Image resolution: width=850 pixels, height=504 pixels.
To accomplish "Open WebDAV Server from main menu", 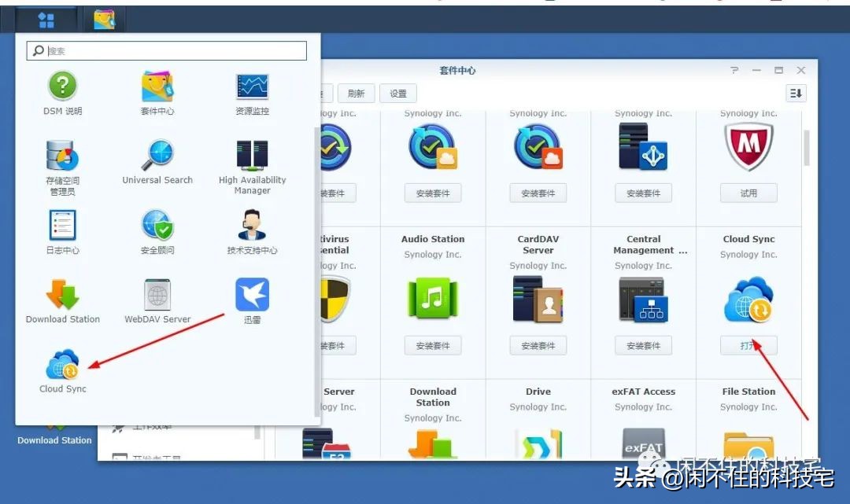I will (157, 293).
